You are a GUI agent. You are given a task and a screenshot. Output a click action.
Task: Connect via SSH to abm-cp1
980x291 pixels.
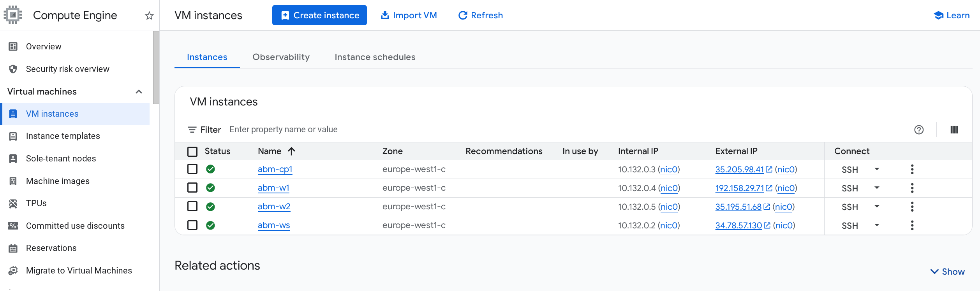pyautogui.click(x=850, y=170)
